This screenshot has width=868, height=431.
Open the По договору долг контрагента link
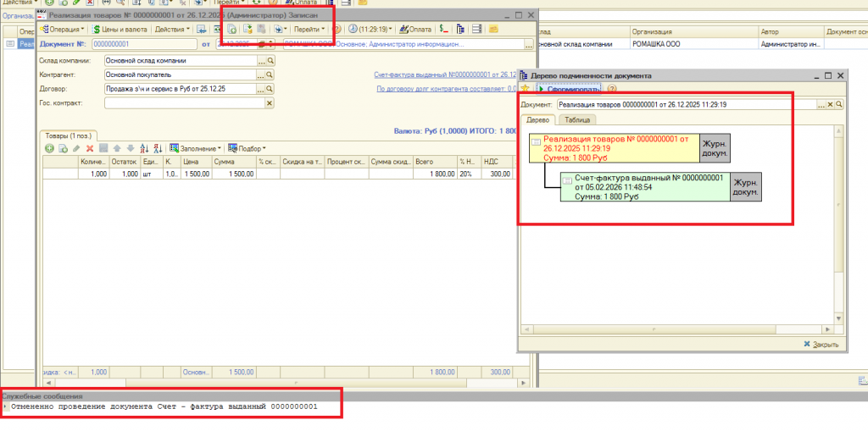coord(447,89)
